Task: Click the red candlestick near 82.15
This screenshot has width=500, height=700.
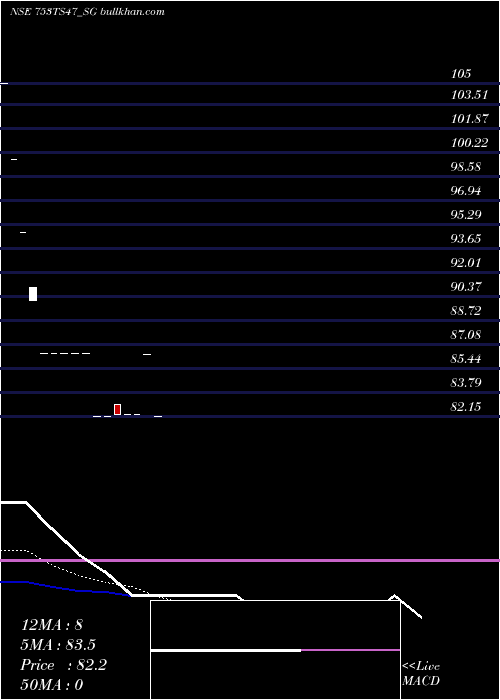Action: (117, 409)
